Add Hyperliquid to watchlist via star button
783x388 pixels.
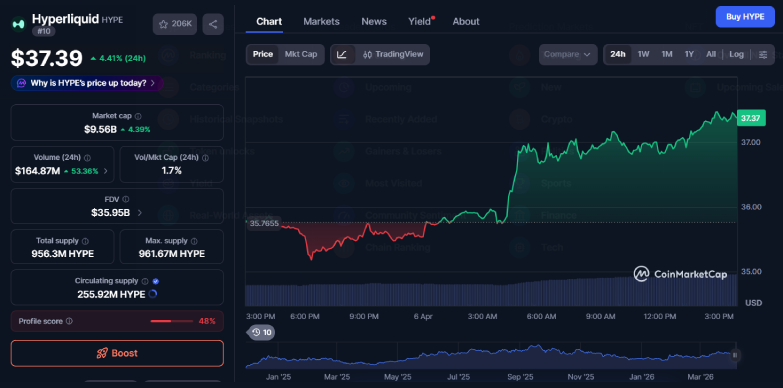(175, 24)
